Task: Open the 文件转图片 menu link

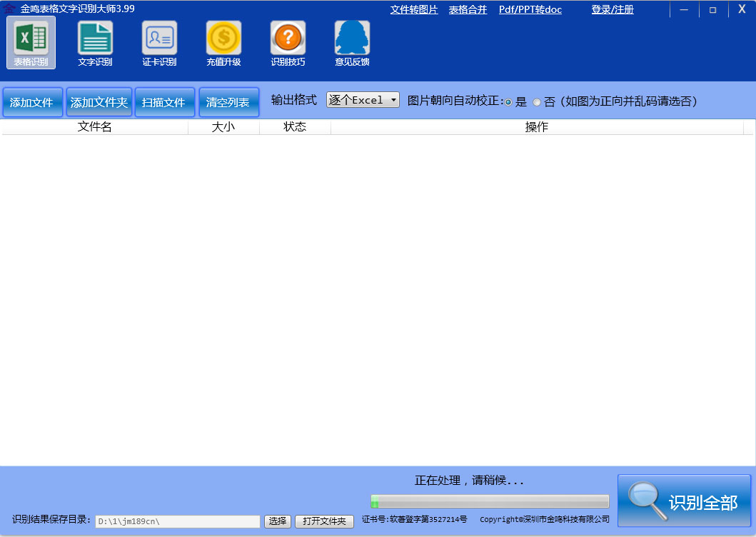Action: pyautogui.click(x=413, y=9)
